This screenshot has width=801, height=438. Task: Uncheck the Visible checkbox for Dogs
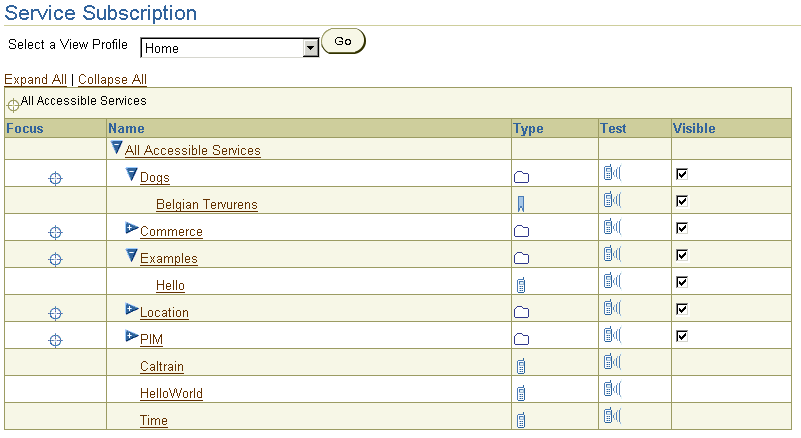click(x=682, y=174)
